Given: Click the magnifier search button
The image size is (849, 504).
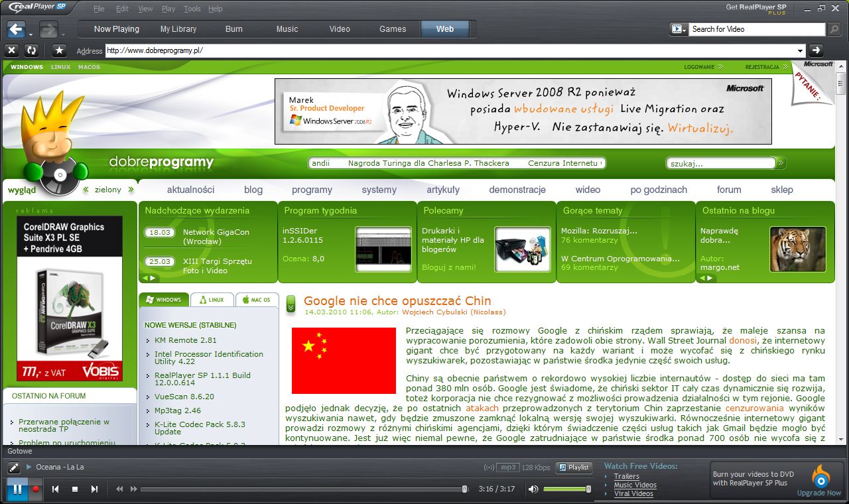Looking at the screenshot, I should coord(834,29).
